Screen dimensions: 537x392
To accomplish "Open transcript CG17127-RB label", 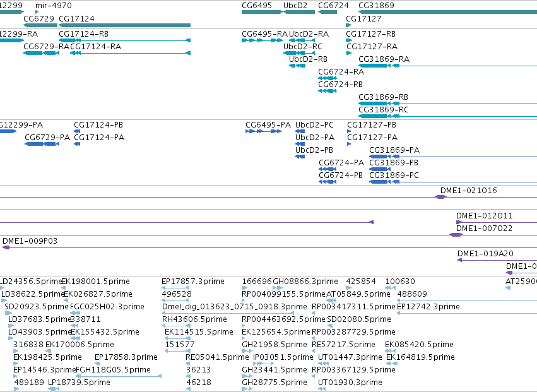I will (370, 34).
